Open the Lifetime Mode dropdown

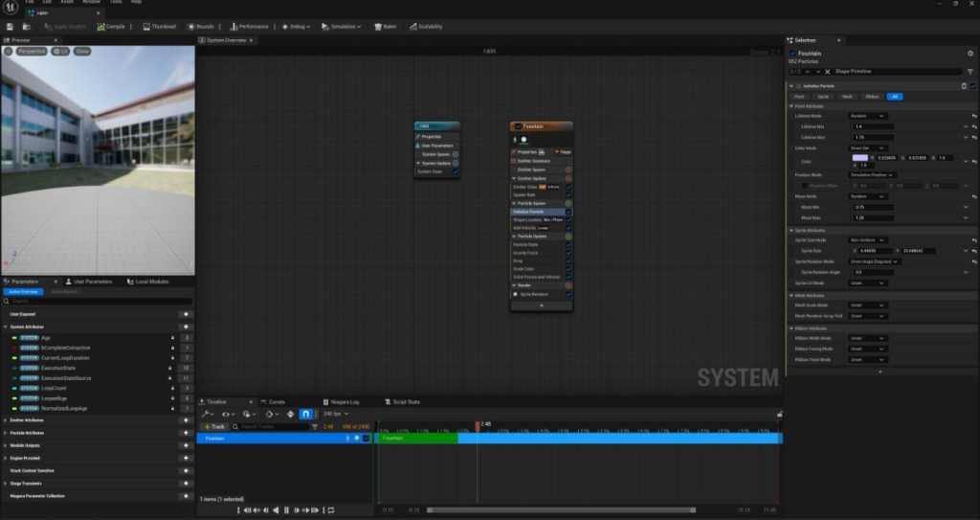click(867, 116)
